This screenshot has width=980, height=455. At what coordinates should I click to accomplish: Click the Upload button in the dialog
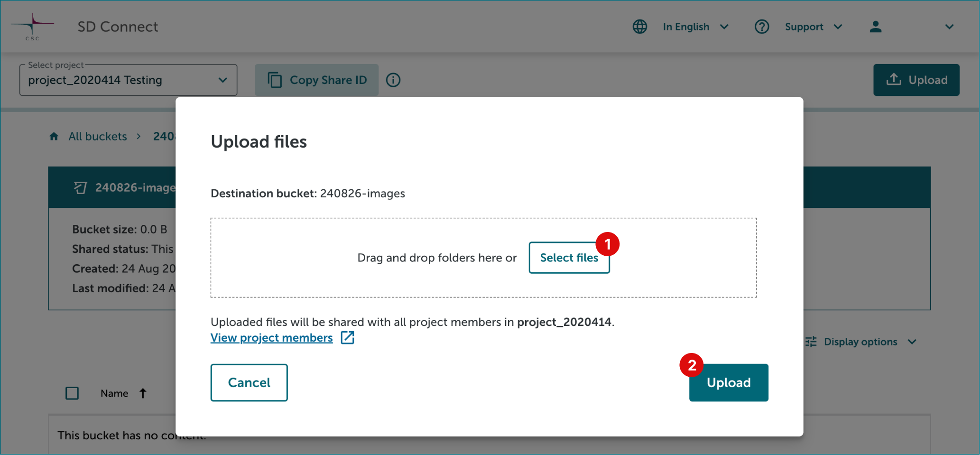pos(729,382)
